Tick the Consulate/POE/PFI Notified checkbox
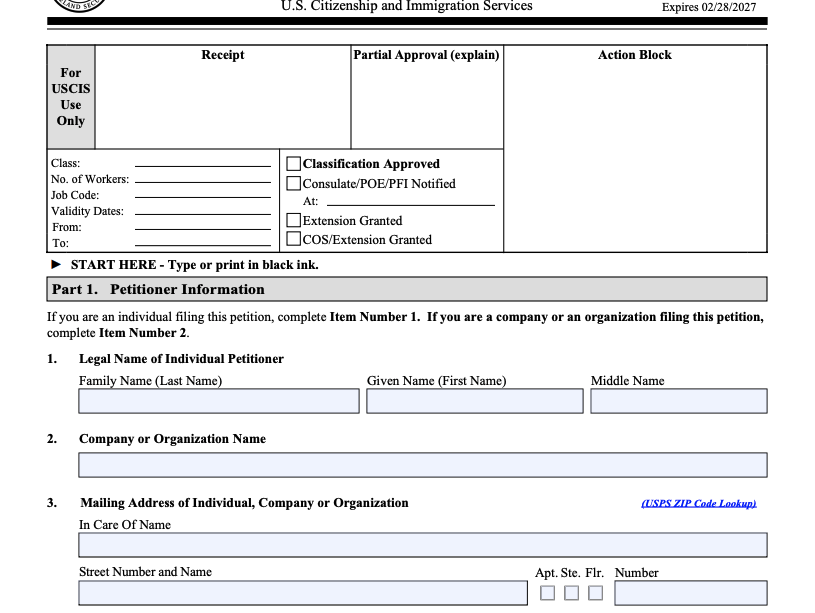The height and width of the screenshot is (613, 815). pyautogui.click(x=294, y=184)
